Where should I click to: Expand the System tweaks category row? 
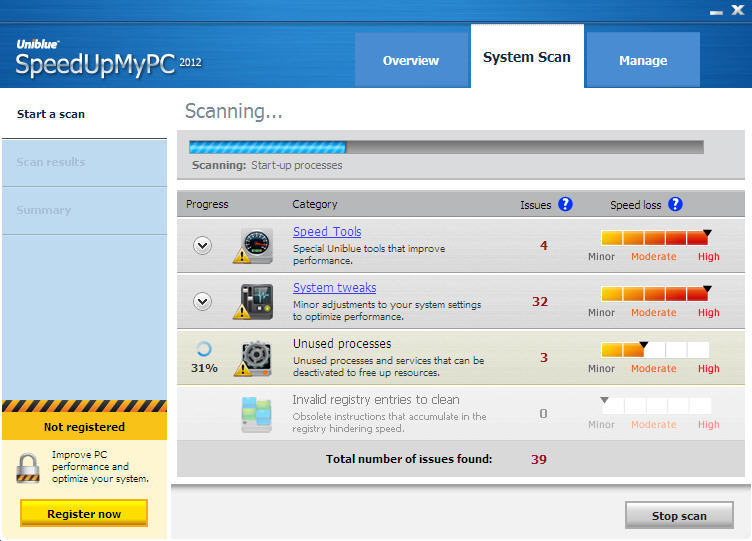[203, 301]
